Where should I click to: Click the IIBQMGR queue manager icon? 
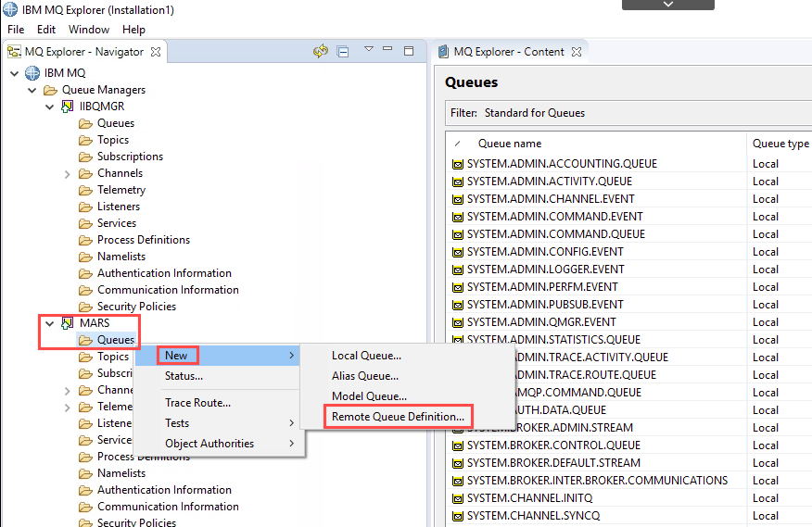pyautogui.click(x=68, y=107)
